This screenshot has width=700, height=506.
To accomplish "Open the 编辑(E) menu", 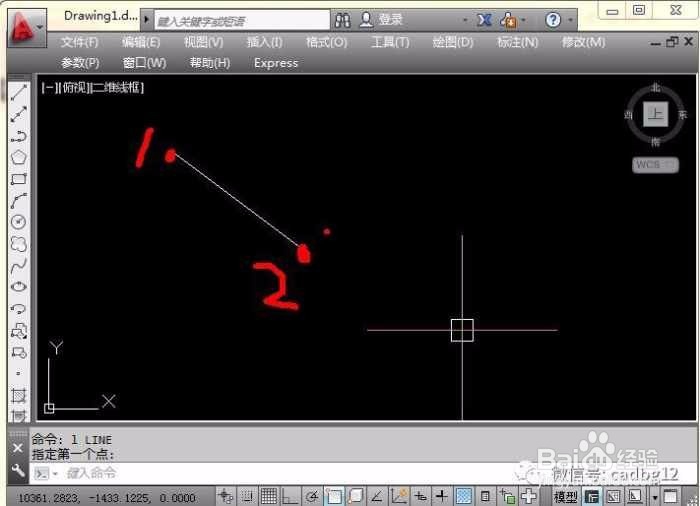I will click(141, 42).
